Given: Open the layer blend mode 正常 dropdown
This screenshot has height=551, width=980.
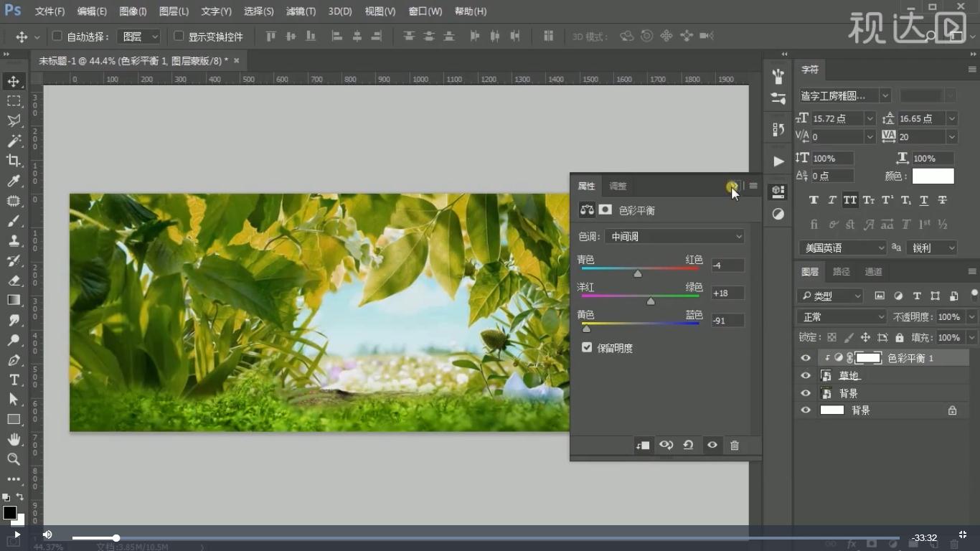Looking at the screenshot, I should pyautogui.click(x=842, y=317).
